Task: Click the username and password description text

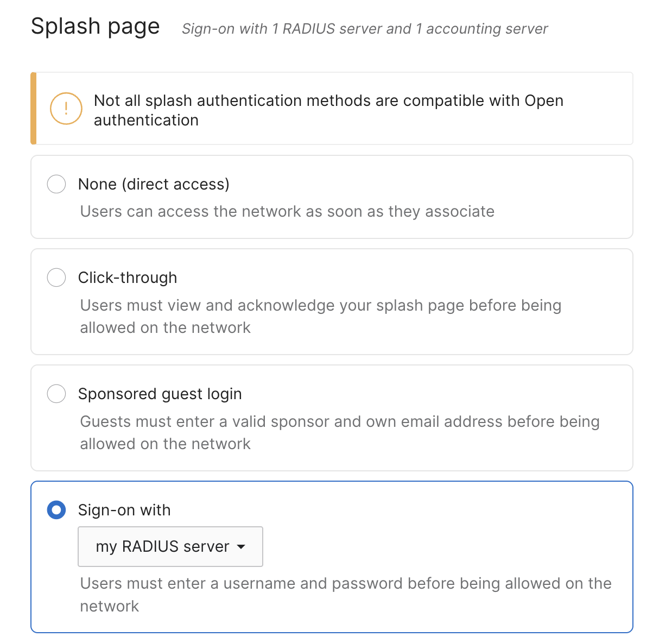Action: [x=346, y=595]
